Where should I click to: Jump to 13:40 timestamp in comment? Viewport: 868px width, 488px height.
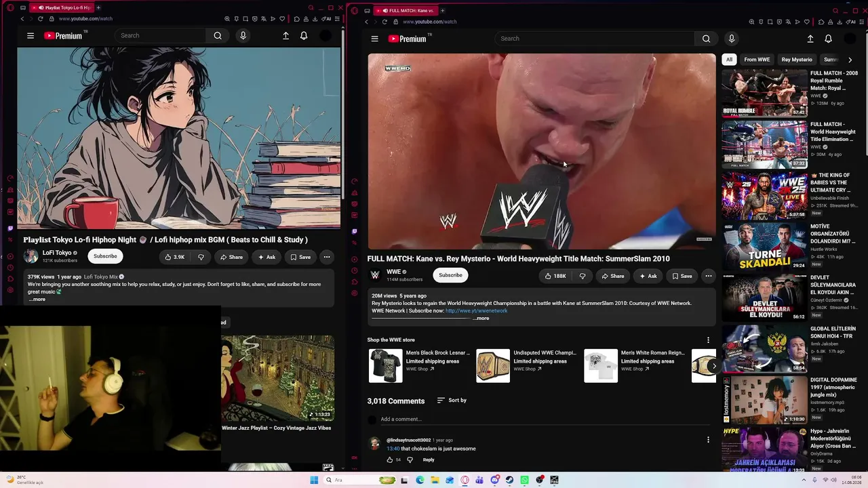click(x=393, y=449)
